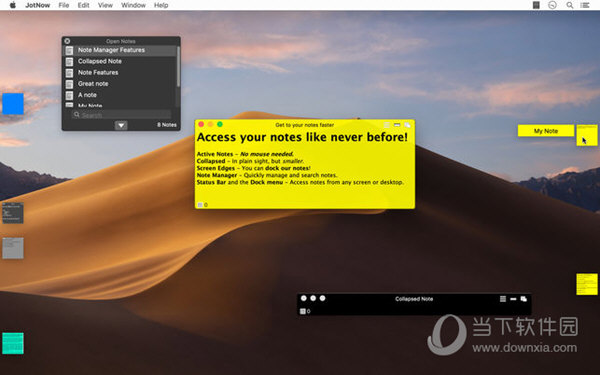Click the 'Access your notes like never before!' heading
Screen dimensions: 600x375
coord(302,137)
